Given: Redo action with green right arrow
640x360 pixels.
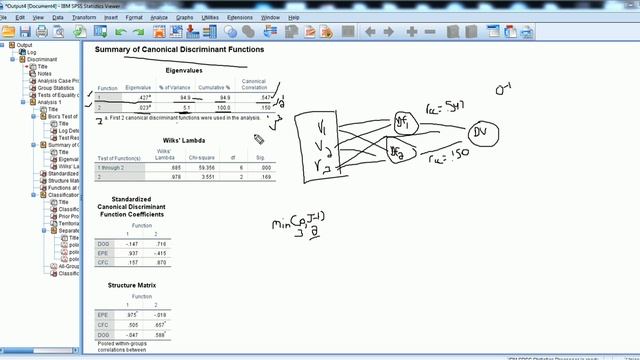Looking at the screenshot, I should (x=139, y=32).
